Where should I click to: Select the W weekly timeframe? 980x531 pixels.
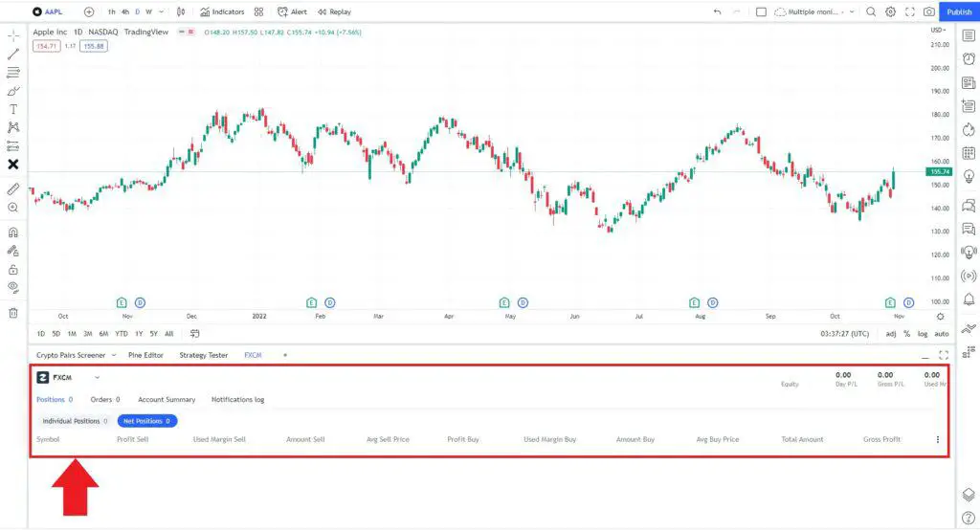pyautogui.click(x=148, y=11)
